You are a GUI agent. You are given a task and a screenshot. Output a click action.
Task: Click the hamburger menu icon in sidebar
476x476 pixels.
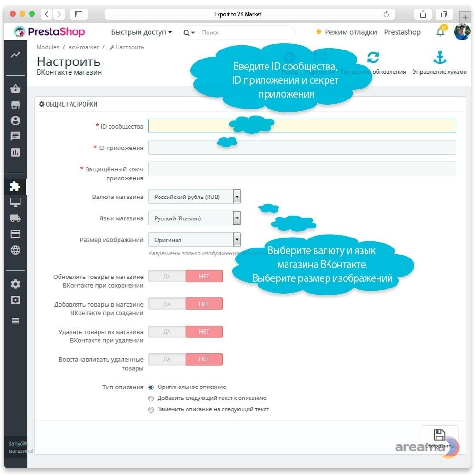(x=16, y=321)
